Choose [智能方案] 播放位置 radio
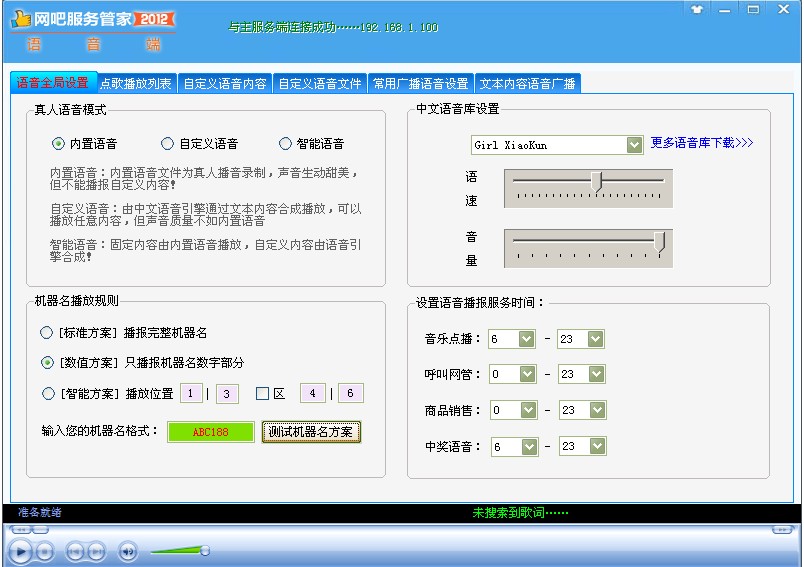 coord(48,394)
